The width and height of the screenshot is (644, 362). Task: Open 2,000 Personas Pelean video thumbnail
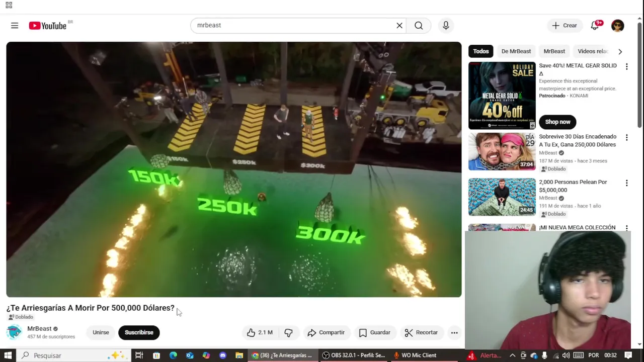pos(502,197)
